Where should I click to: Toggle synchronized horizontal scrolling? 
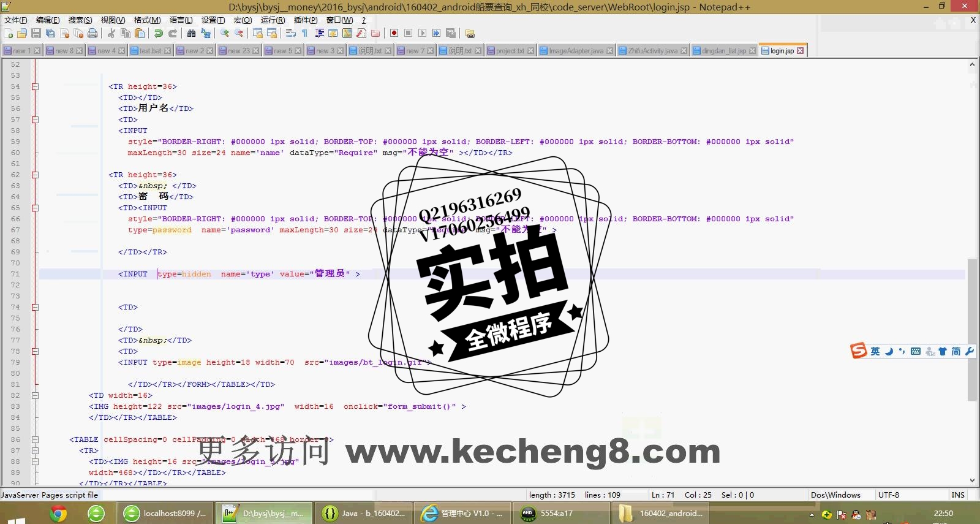click(x=272, y=33)
